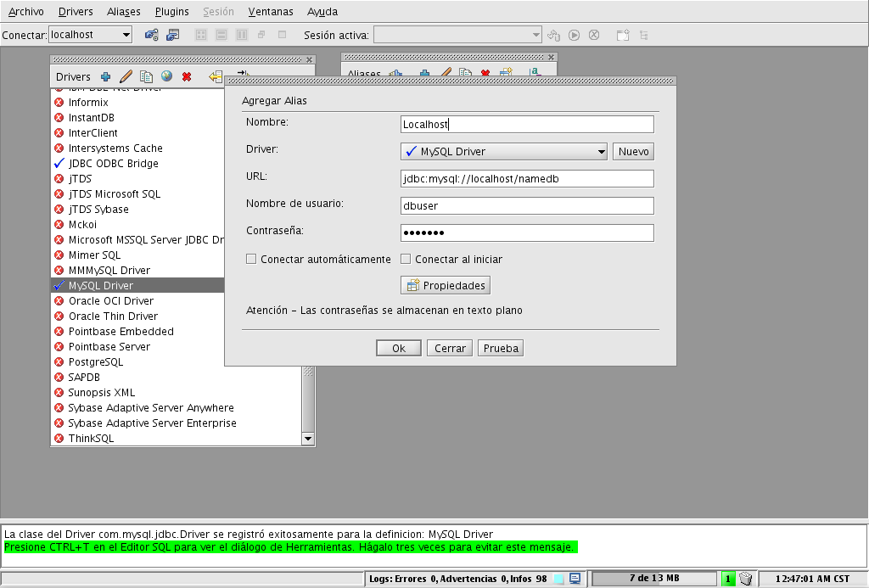Image resolution: width=869 pixels, height=588 pixels.
Task: Select the Pointbase Server driver
Action: pyautogui.click(x=138, y=346)
